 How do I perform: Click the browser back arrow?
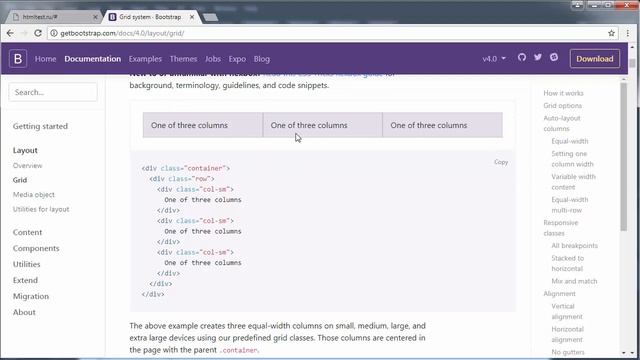(10, 33)
